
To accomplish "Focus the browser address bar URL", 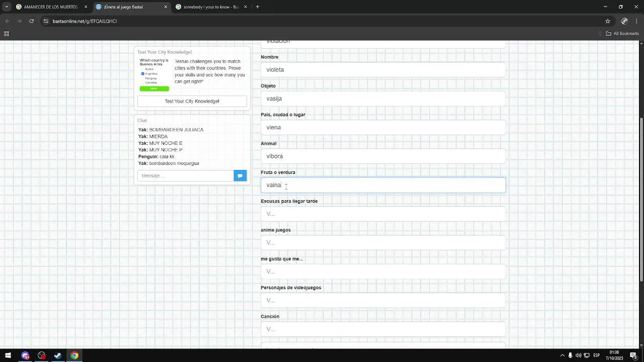I will [x=85, y=21].
